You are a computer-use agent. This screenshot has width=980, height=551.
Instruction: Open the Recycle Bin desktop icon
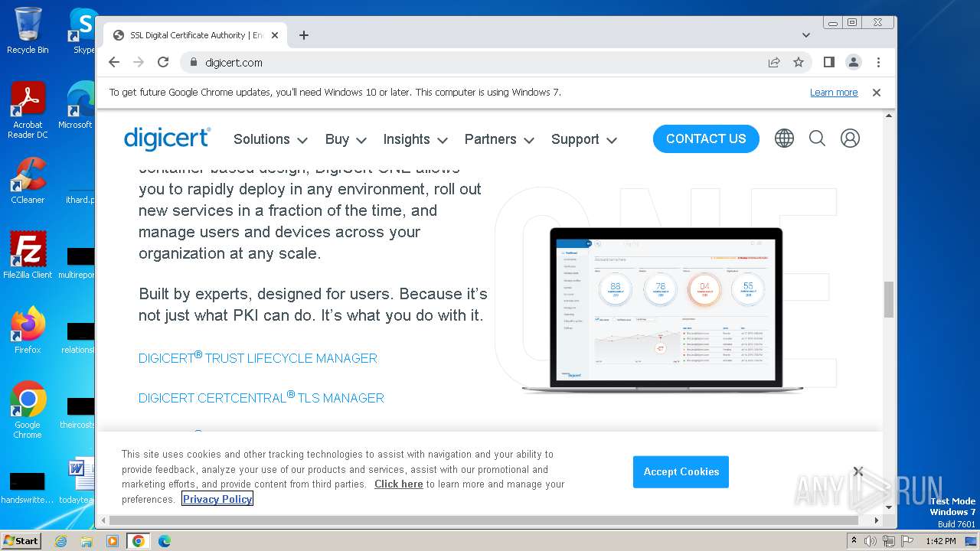click(28, 31)
